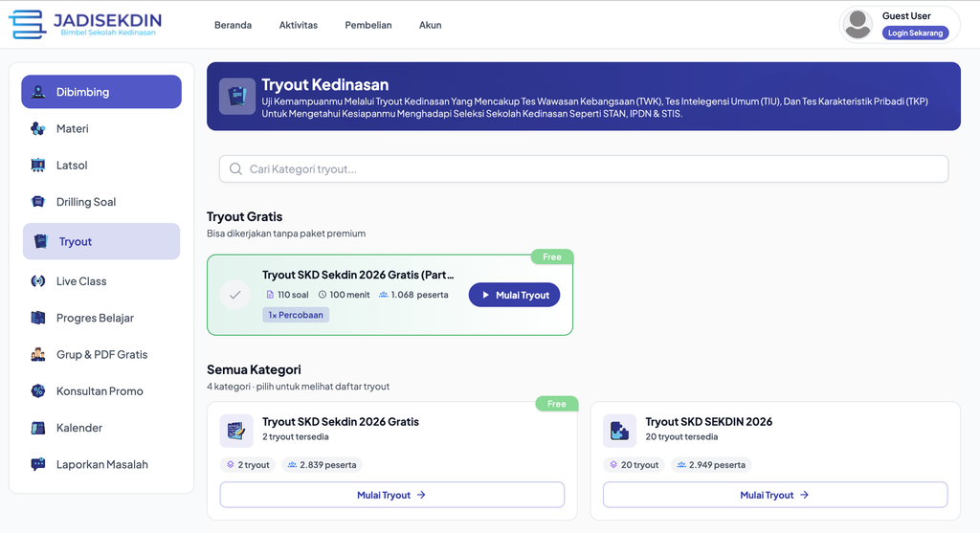Image resolution: width=980 pixels, height=533 pixels.
Task: Click Mulai Tryout under 2 tryout tersedia
Action: 391,495
